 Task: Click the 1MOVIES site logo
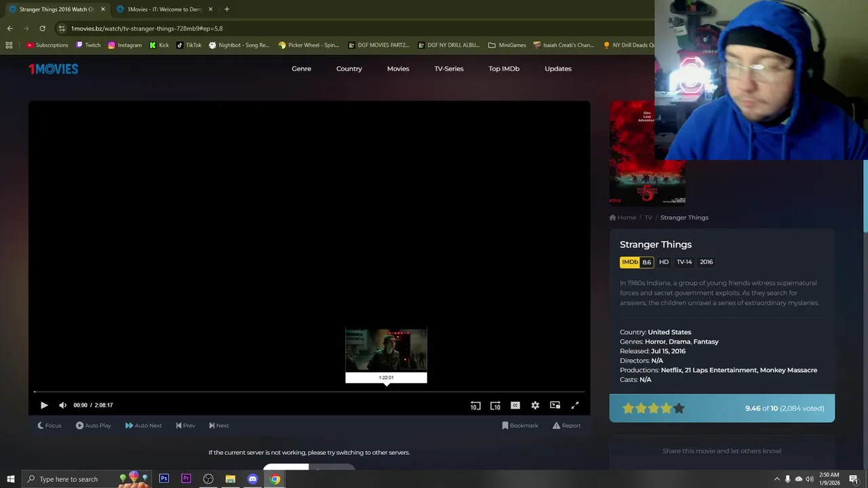pos(54,68)
